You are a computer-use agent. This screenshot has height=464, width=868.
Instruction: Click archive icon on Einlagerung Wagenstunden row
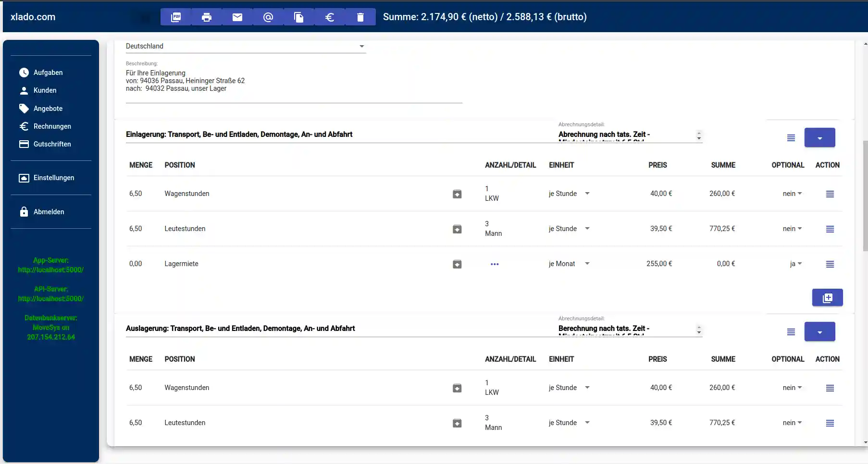tap(457, 194)
